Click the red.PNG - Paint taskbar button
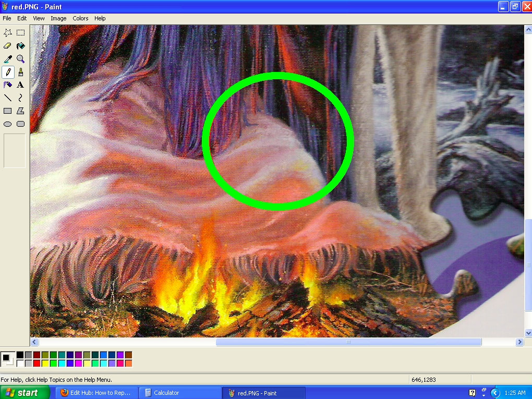Viewport: 532px width, 399px height. click(264, 393)
